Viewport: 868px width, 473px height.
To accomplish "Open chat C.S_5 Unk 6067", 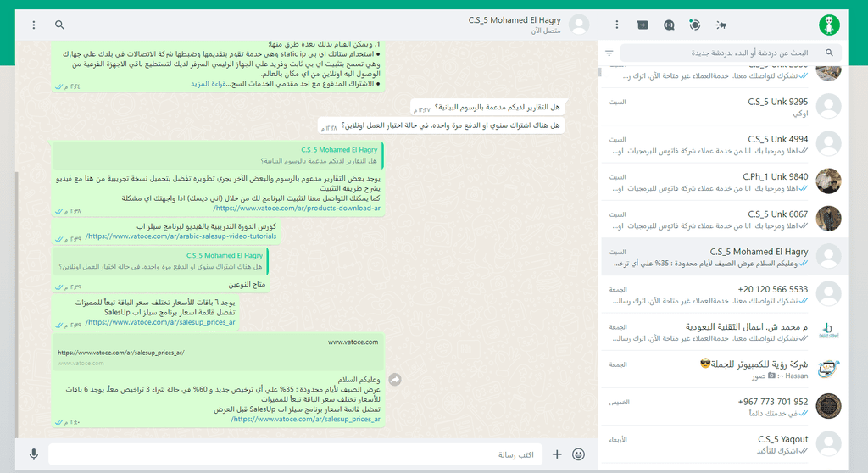I will coord(724,219).
